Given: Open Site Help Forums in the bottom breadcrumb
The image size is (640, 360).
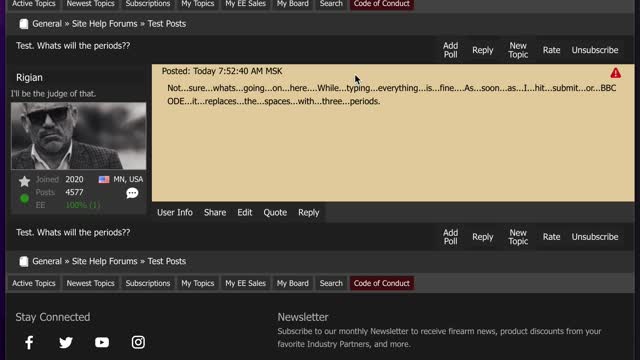Looking at the screenshot, I should click(104, 262).
